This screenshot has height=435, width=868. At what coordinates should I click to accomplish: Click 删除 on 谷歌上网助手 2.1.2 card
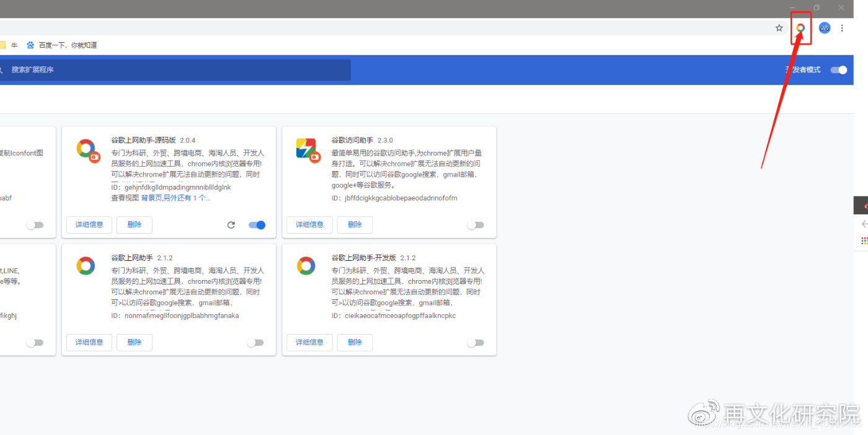(135, 343)
